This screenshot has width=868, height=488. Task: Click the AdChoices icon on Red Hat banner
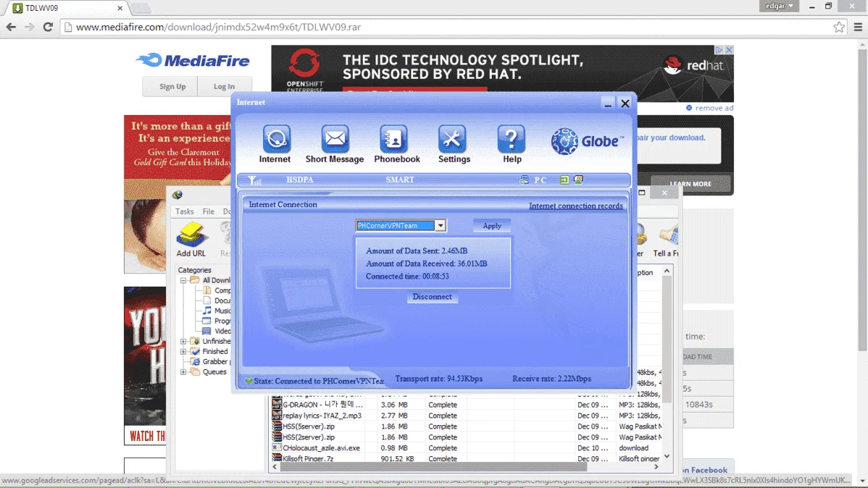[x=719, y=50]
